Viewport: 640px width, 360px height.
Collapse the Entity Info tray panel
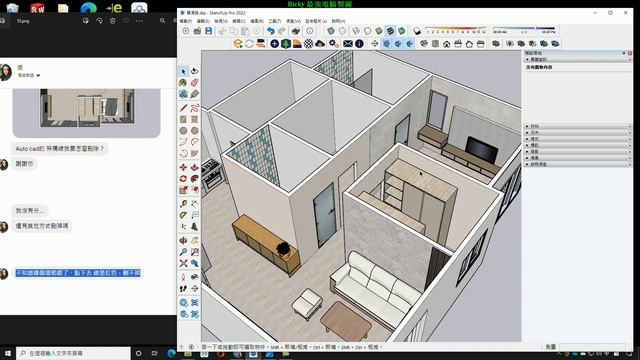578,60
